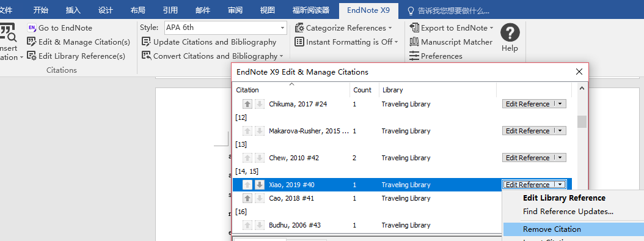
Task: Sort by the Count column header
Action: [x=365, y=90]
